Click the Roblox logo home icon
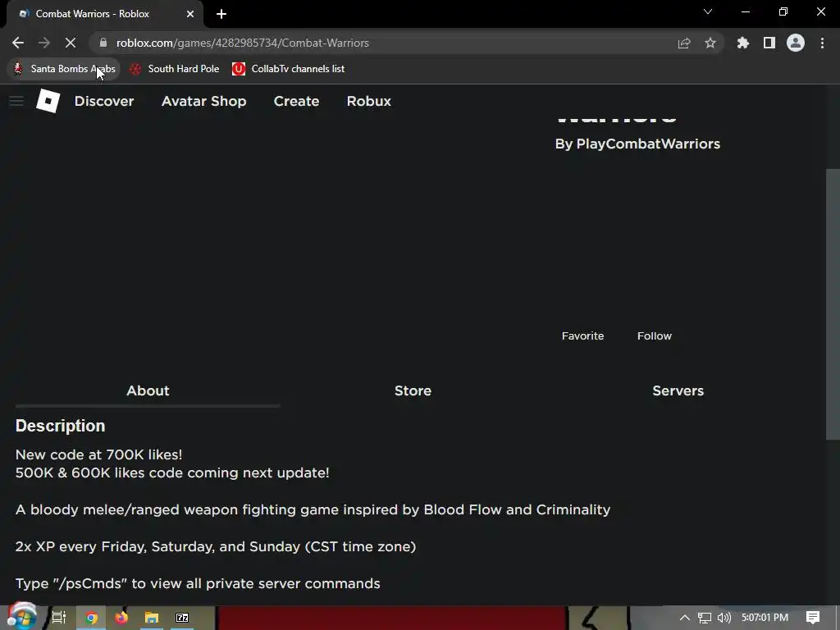Viewport: 840px width, 630px height. [48, 101]
